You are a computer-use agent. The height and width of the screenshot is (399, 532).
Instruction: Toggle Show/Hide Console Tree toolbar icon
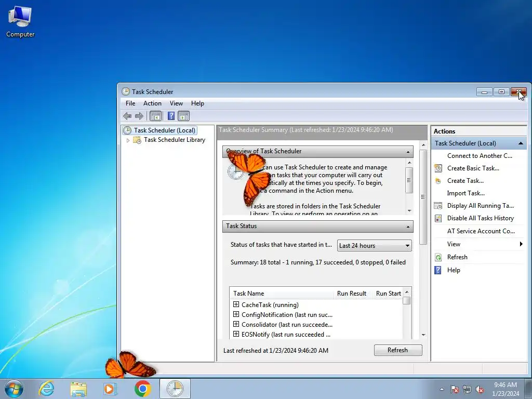coord(155,116)
